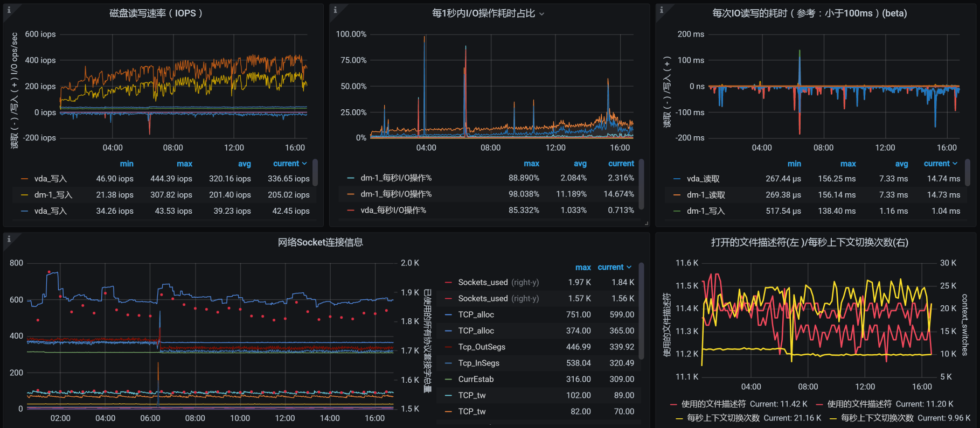Click the green line icon beside CurrEstab

pyautogui.click(x=448, y=380)
